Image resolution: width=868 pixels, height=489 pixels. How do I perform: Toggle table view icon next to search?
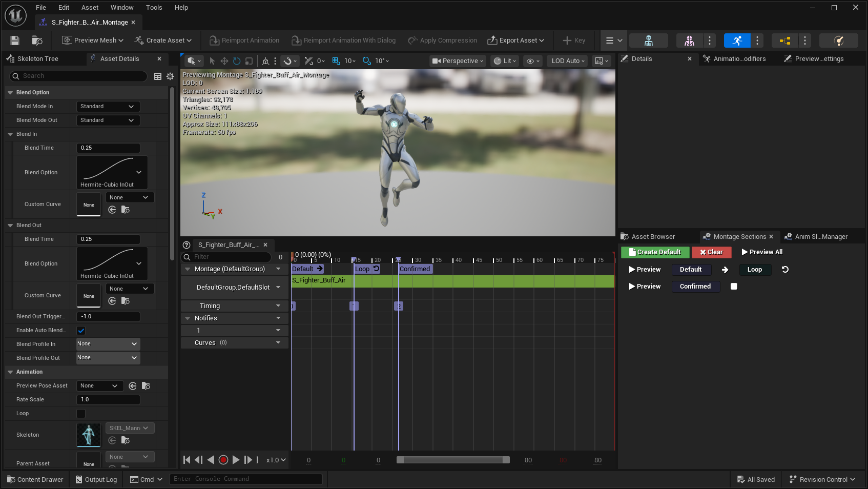(158, 76)
